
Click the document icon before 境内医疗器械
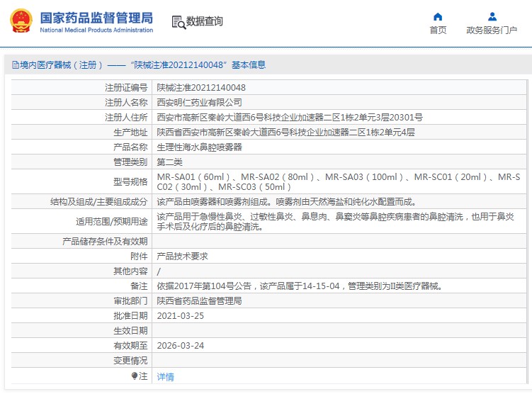[16, 64]
